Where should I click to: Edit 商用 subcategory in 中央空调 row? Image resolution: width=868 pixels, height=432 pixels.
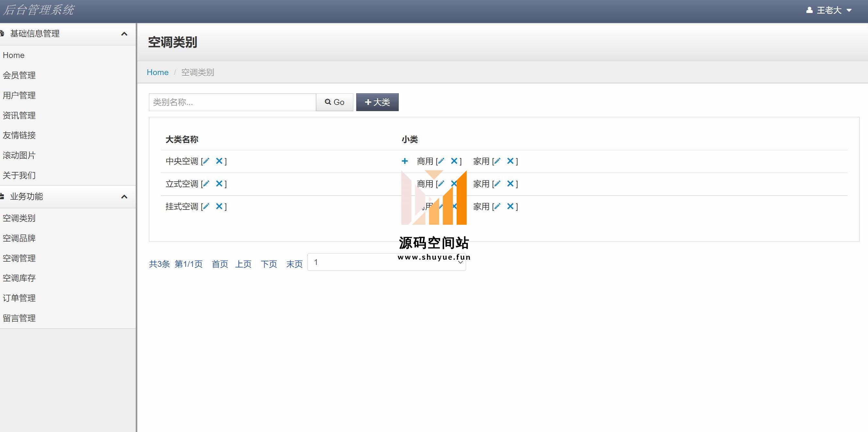pyautogui.click(x=441, y=161)
